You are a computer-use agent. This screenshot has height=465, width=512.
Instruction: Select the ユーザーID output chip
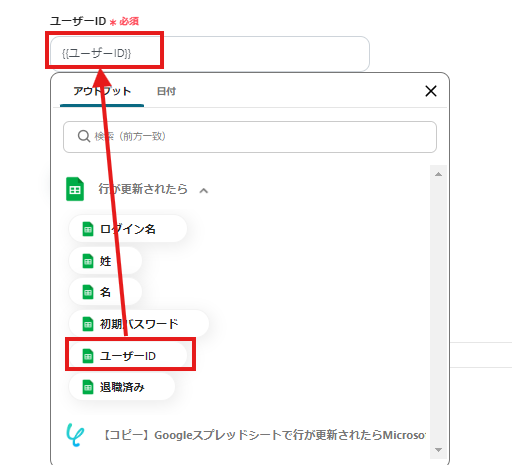click(x=128, y=355)
